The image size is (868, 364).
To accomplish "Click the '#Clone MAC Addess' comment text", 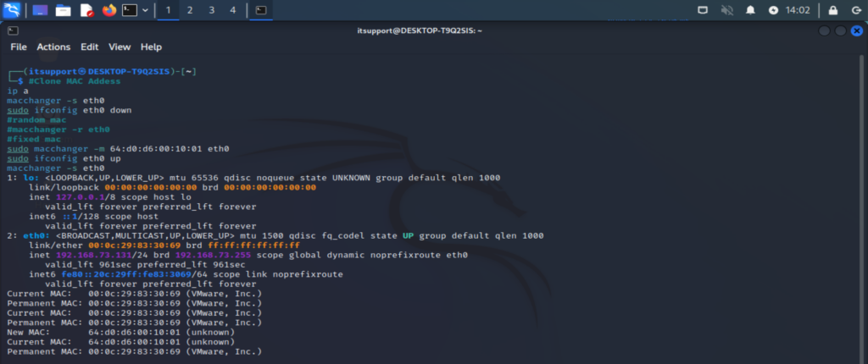I will tap(75, 81).
